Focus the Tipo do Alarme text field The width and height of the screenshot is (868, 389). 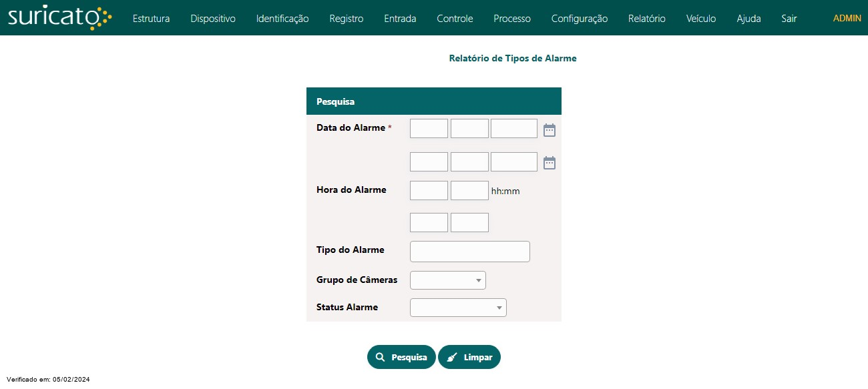(x=470, y=252)
